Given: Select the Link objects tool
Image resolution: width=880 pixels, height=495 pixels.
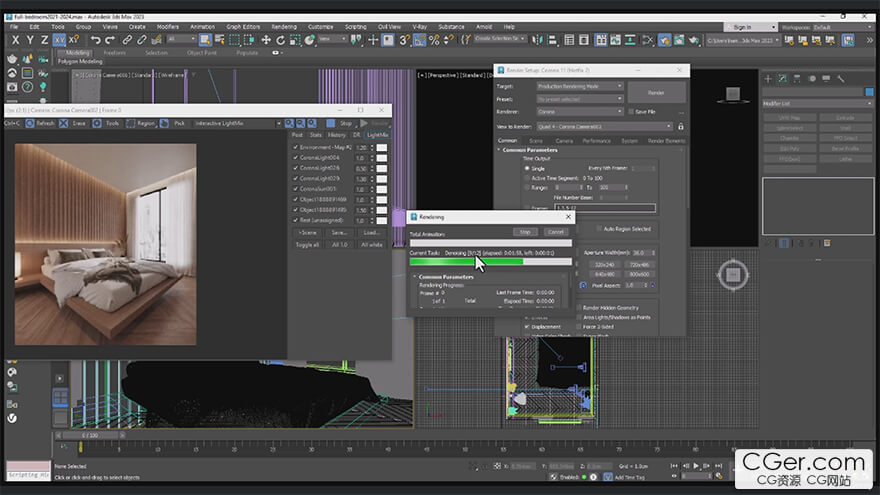Looking at the screenshot, I should pos(127,40).
